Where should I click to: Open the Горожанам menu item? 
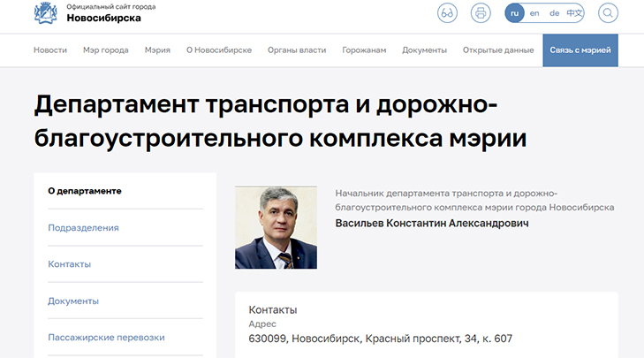click(x=364, y=50)
